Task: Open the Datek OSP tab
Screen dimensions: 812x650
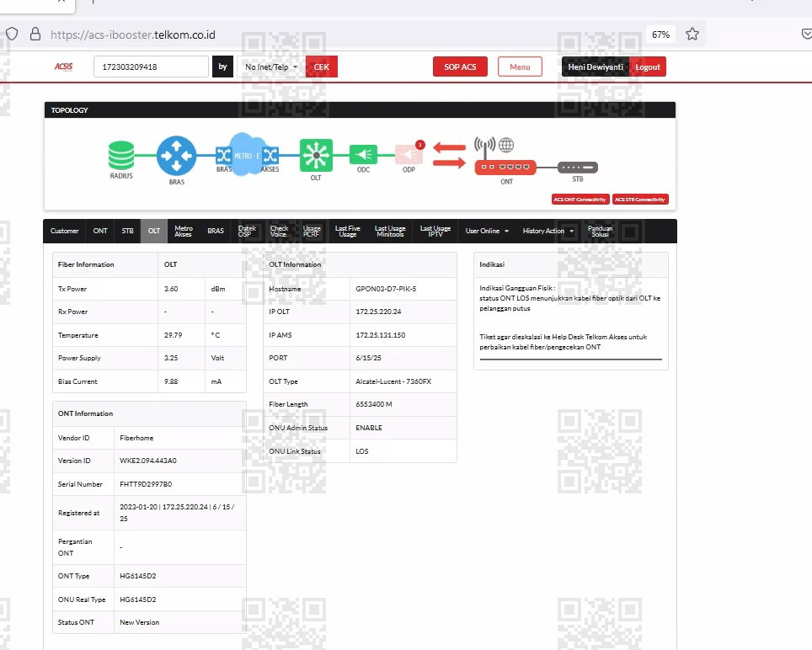Action: [247, 231]
